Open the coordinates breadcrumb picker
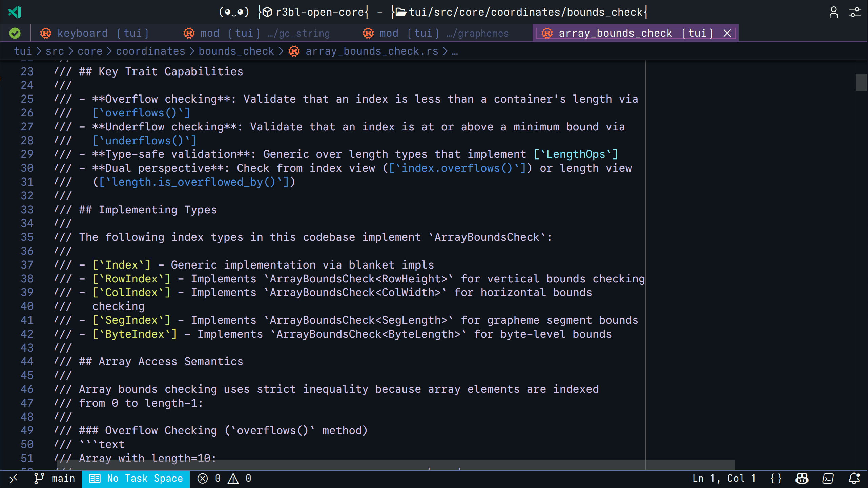This screenshot has width=868, height=488. tap(150, 51)
